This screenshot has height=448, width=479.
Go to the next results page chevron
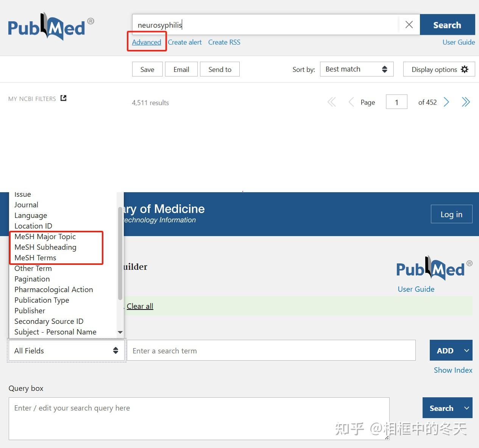click(446, 102)
